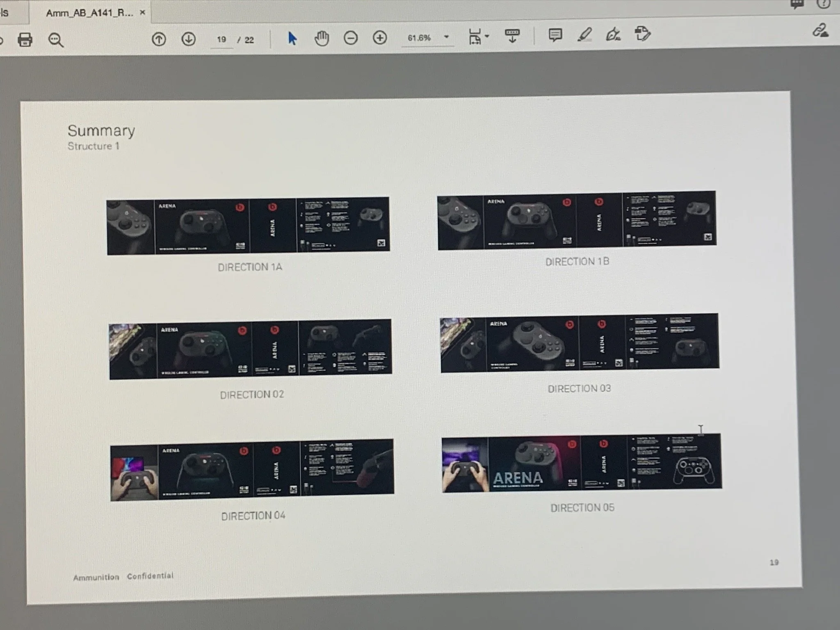This screenshot has width=840, height=630.
Task: Click the page number field showing 19
Action: (221, 39)
